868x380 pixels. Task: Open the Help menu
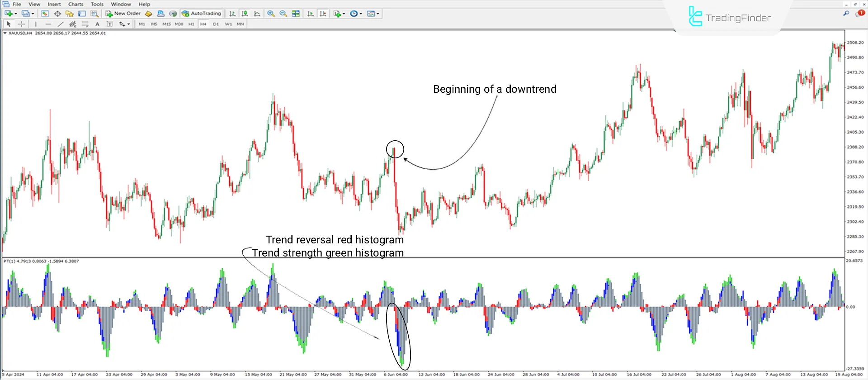pyautogui.click(x=144, y=4)
